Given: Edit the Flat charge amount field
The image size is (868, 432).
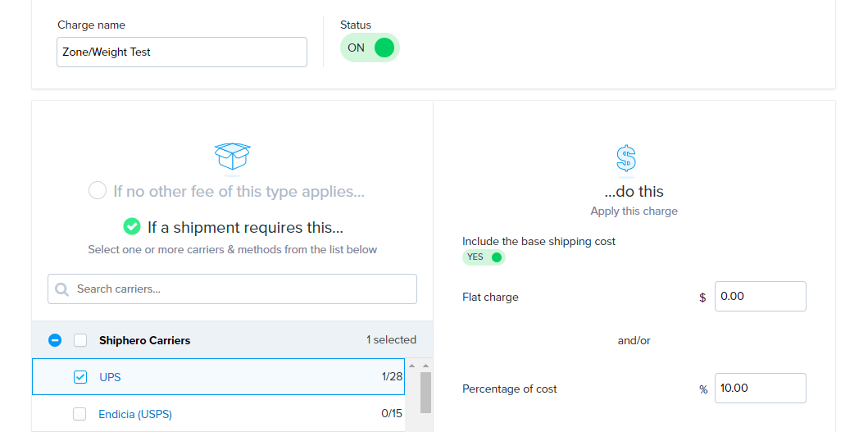Looking at the screenshot, I should pos(760,297).
